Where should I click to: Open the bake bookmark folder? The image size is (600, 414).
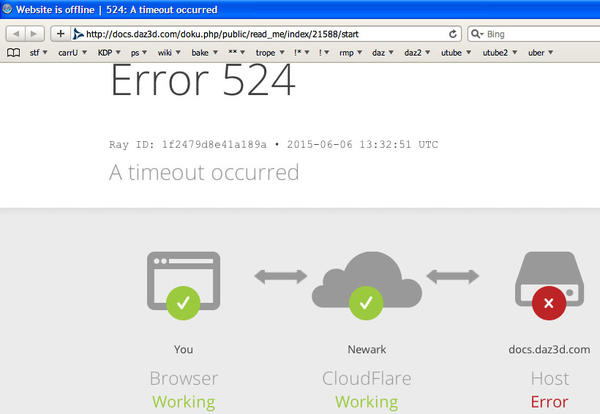click(x=204, y=52)
